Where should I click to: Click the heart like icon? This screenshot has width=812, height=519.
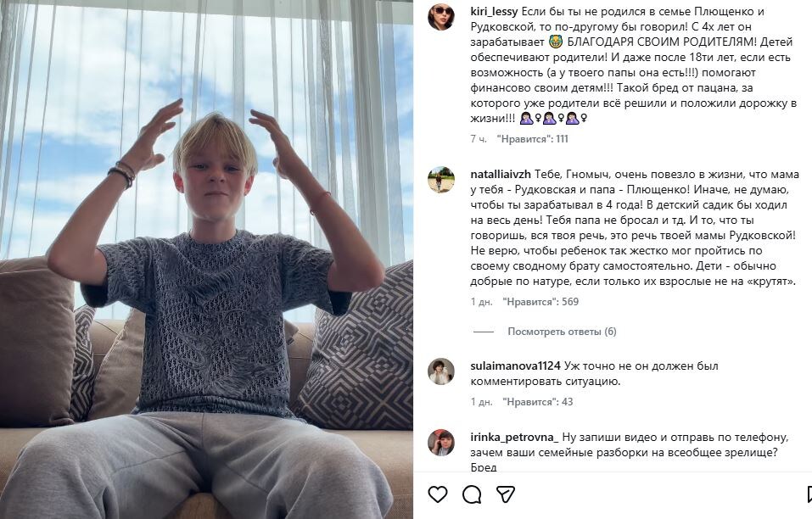(439, 494)
